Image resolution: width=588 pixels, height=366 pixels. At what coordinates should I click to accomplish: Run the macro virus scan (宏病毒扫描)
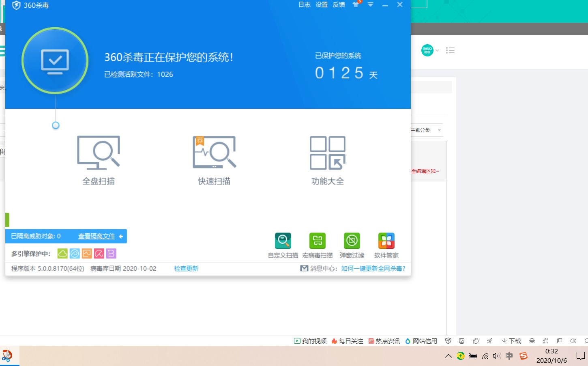pyautogui.click(x=318, y=245)
